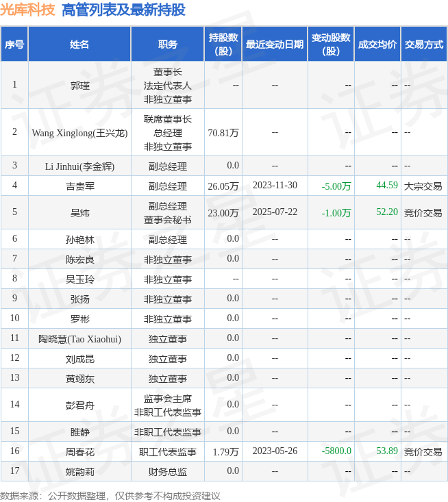The height and width of the screenshot is (502, 448).
Task: Click the name 吉贵军
Action: pyautogui.click(x=80, y=186)
